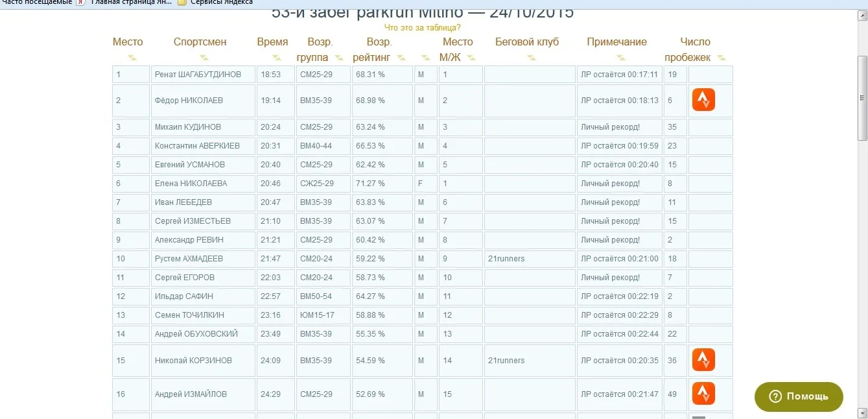Select athlete Михаил КУДИНОВ
This screenshot has height=419, width=868.
pos(188,127)
